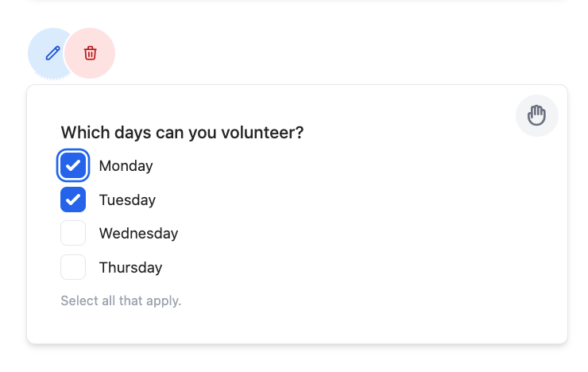Click the Tuesday option label text
The width and height of the screenshot is (588, 372).
point(127,200)
